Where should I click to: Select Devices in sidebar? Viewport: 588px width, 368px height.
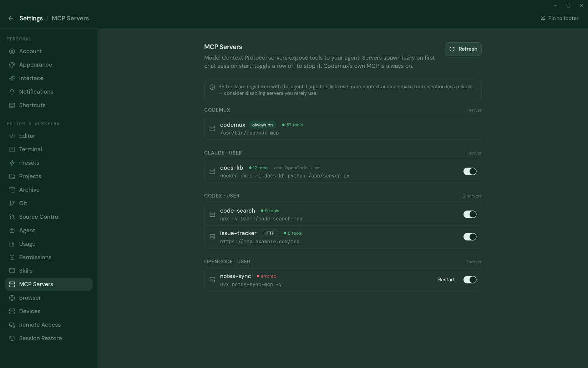(49, 311)
